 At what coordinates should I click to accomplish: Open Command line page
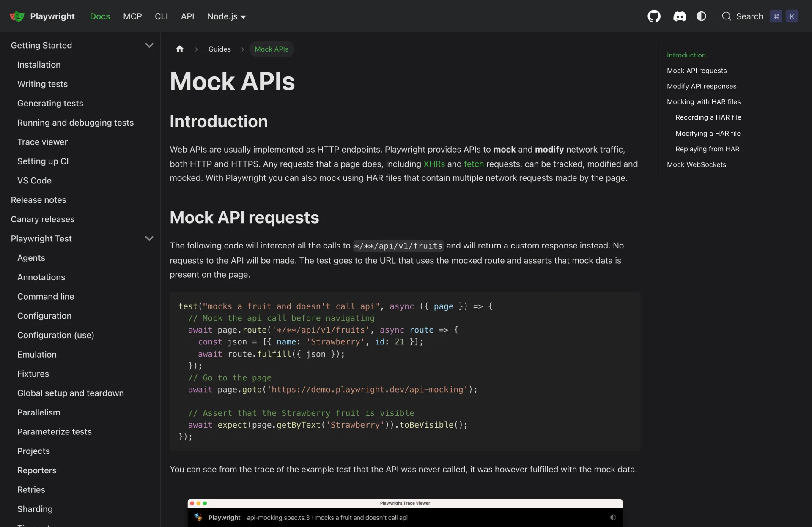pos(46,297)
